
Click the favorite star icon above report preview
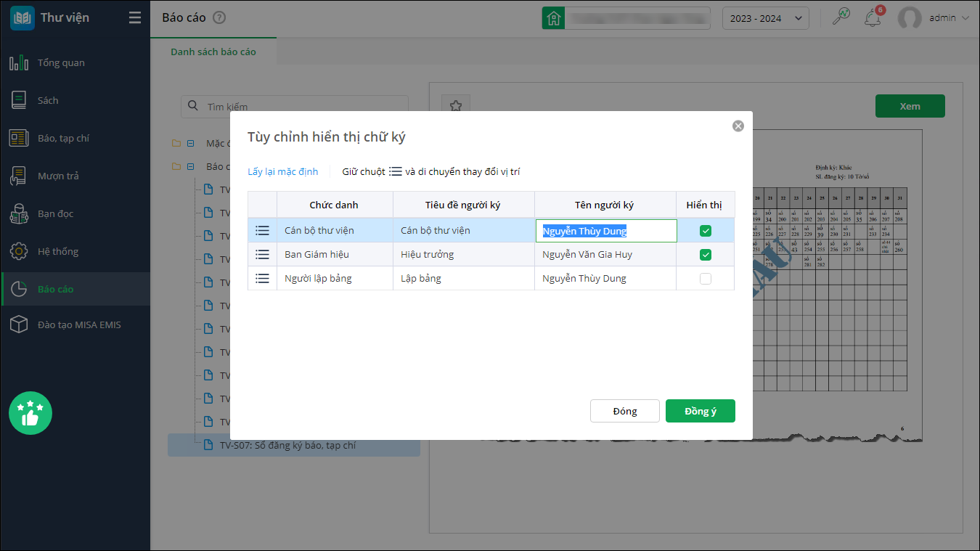pyautogui.click(x=456, y=106)
